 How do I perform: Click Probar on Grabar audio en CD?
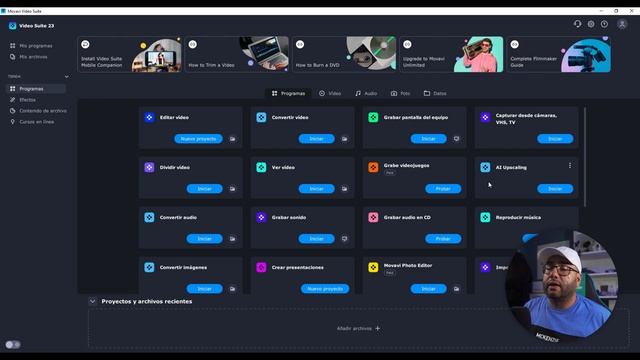point(443,239)
